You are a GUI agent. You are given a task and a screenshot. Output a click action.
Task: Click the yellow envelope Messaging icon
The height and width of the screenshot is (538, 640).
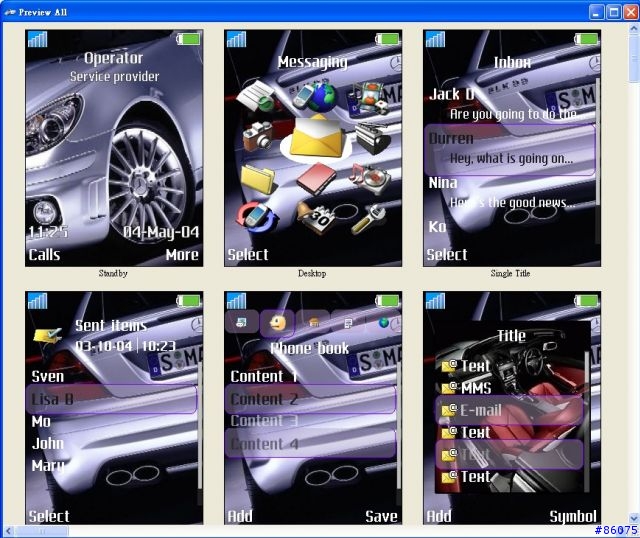click(x=316, y=138)
